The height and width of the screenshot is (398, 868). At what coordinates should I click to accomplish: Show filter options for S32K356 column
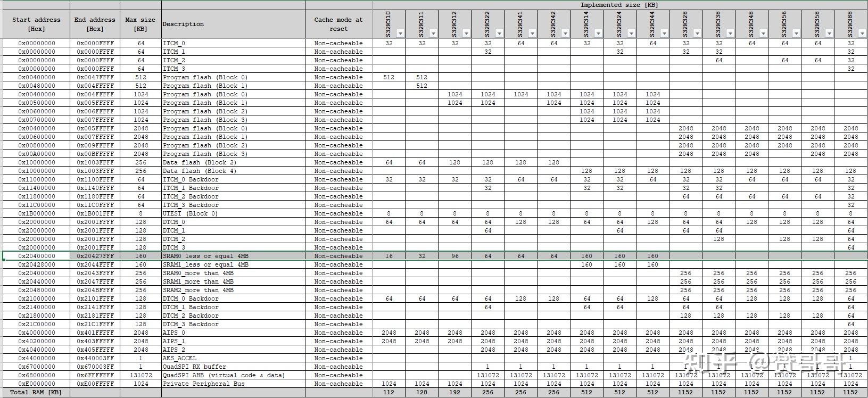796,34
